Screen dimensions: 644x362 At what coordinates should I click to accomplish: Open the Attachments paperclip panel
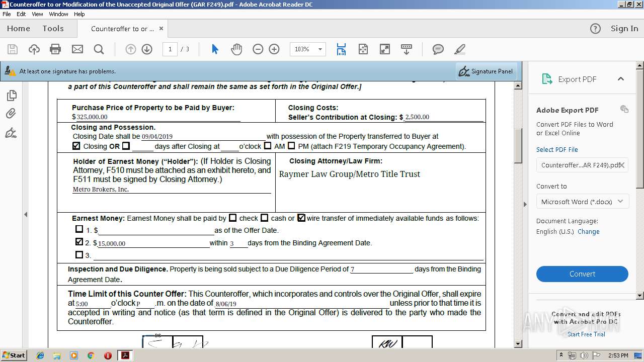click(x=11, y=114)
